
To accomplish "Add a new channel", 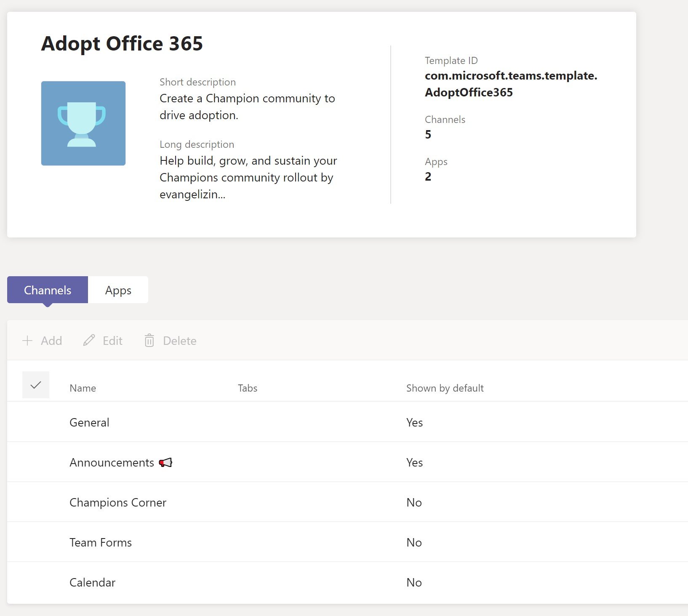I will (x=42, y=341).
